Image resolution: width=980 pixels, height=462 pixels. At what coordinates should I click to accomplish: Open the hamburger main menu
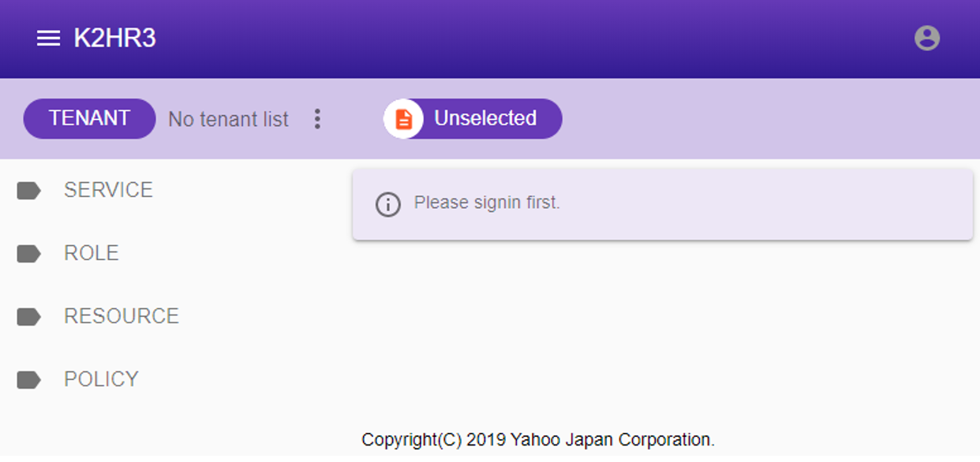point(48,39)
